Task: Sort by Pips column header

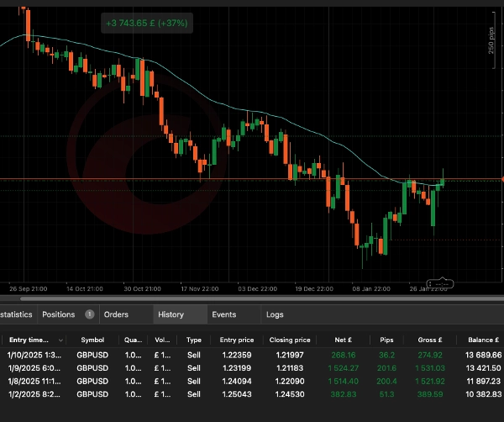Action: tap(386, 340)
